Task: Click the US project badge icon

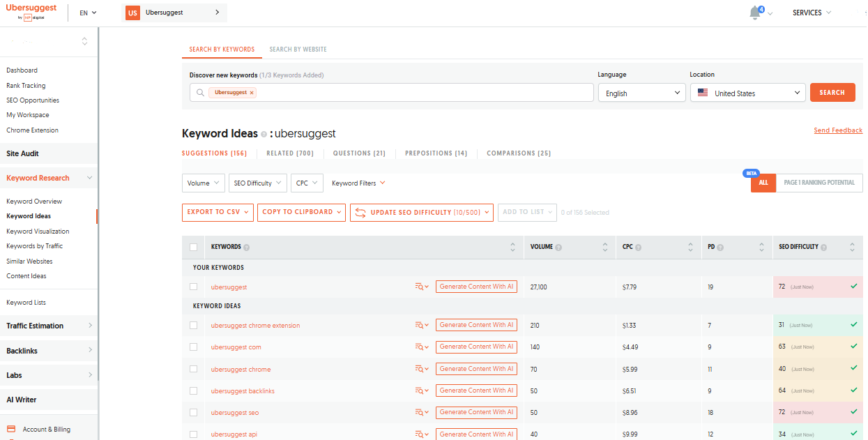Action: [132, 13]
